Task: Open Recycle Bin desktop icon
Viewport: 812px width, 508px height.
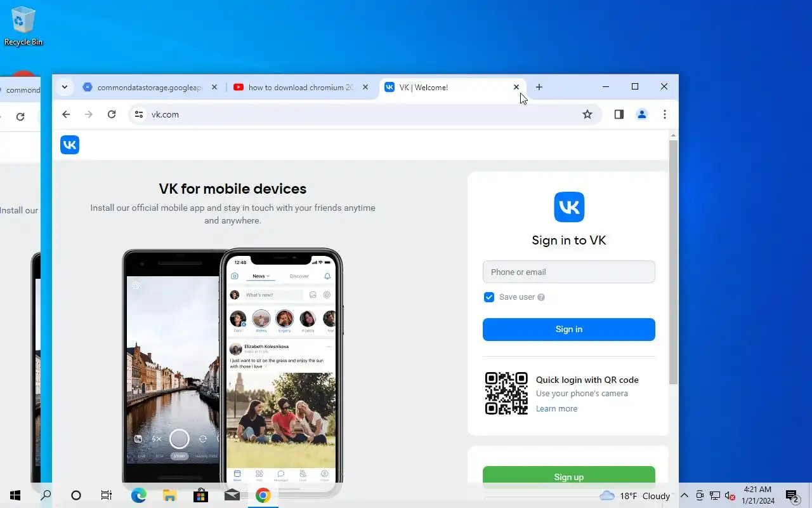Action: click(x=23, y=27)
